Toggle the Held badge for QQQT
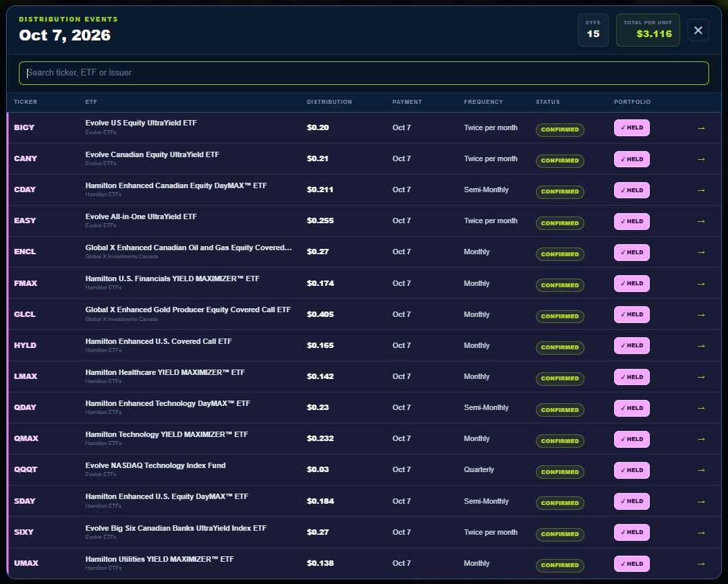The image size is (728, 584). click(x=632, y=470)
